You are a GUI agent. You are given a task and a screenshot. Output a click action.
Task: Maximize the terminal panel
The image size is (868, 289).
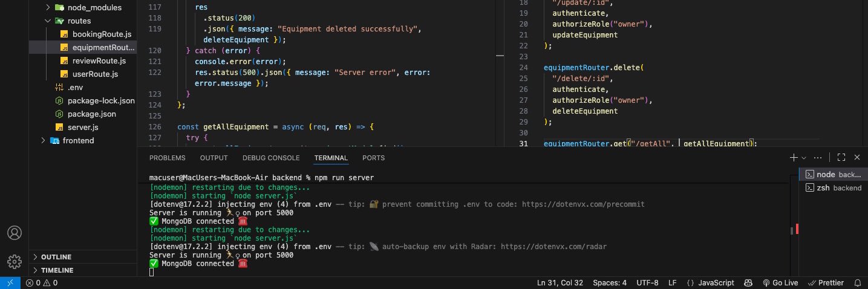[841, 158]
